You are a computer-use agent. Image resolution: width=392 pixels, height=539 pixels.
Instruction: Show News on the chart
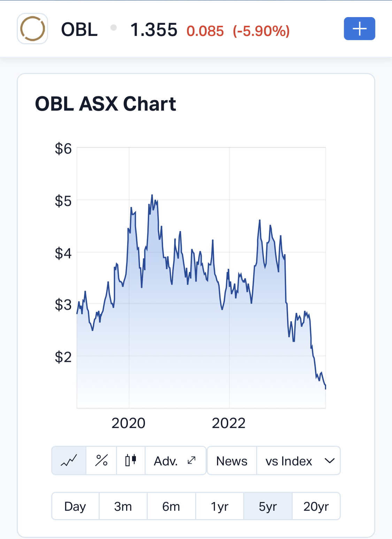pyautogui.click(x=232, y=461)
